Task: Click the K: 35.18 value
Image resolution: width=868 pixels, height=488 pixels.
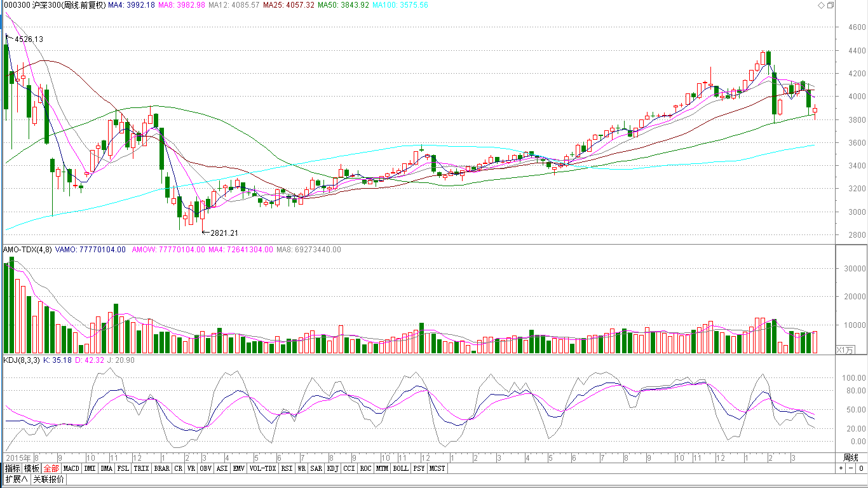Action: pyautogui.click(x=57, y=360)
